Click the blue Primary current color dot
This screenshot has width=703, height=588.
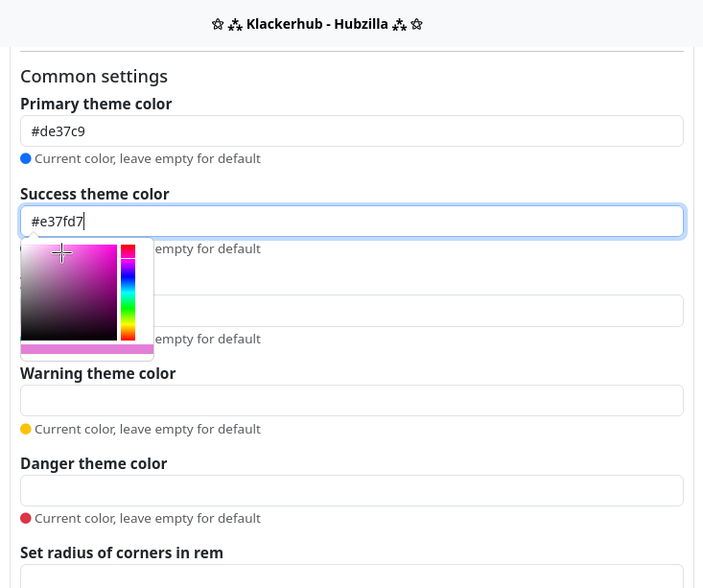(x=26, y=158)
